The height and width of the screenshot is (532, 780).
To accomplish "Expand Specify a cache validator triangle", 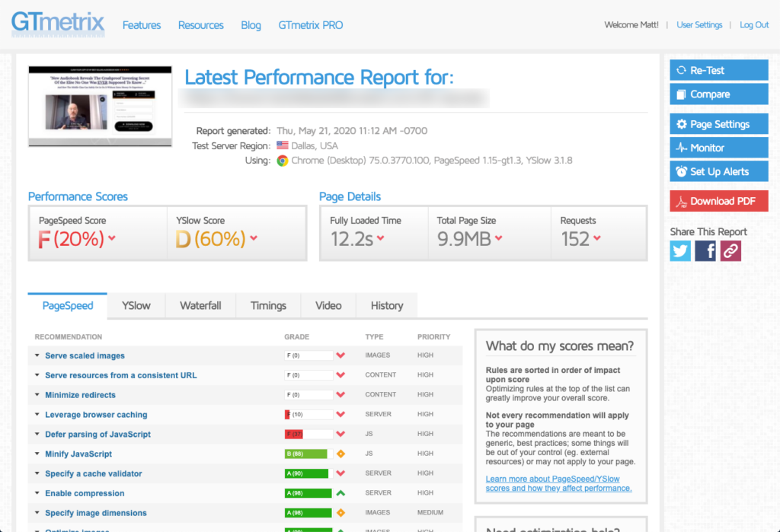I will (37, 473).
